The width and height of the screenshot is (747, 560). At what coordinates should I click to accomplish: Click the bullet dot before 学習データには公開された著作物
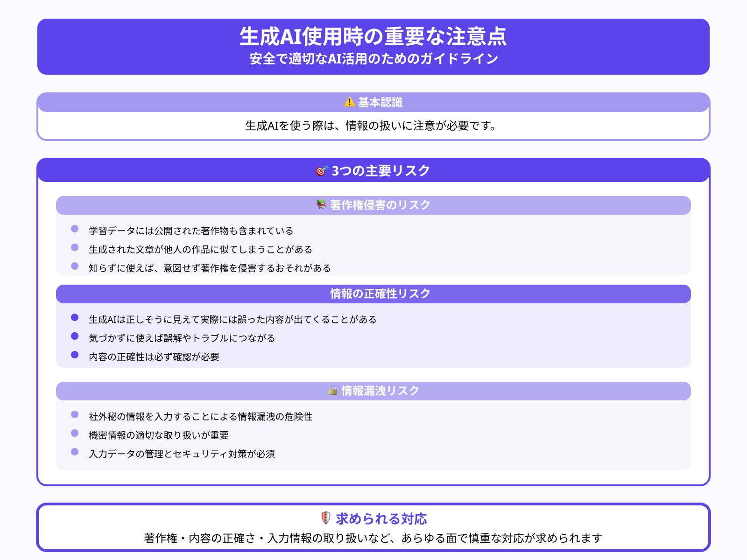75,229
